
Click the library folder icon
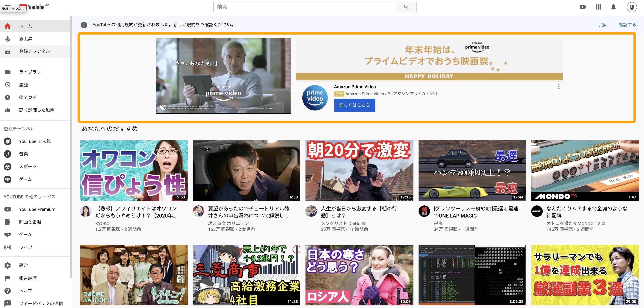tap(8, 72)
